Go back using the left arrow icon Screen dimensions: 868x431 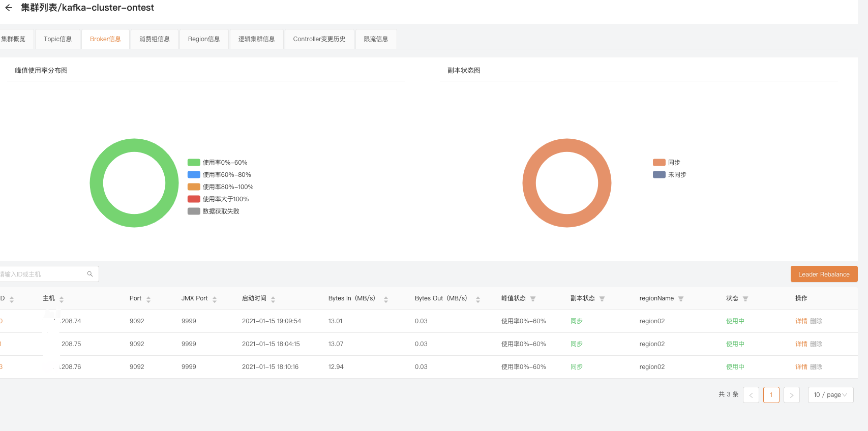(x=9, y=8)
